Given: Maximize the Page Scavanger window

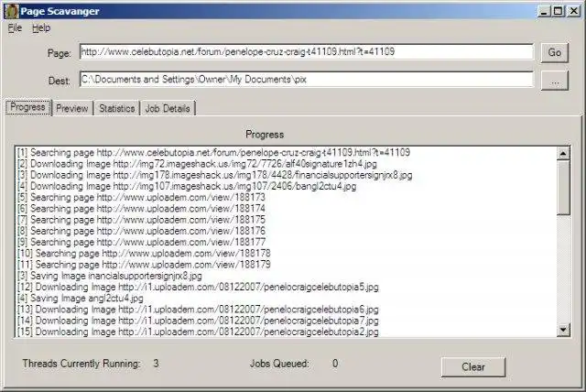Looking at the screenshot, I should coord(558,11).
